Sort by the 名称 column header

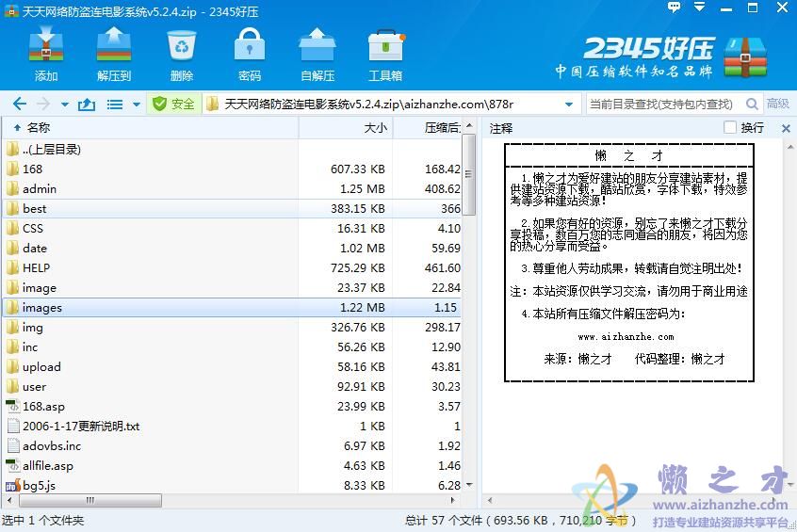(x=151, y=127)
